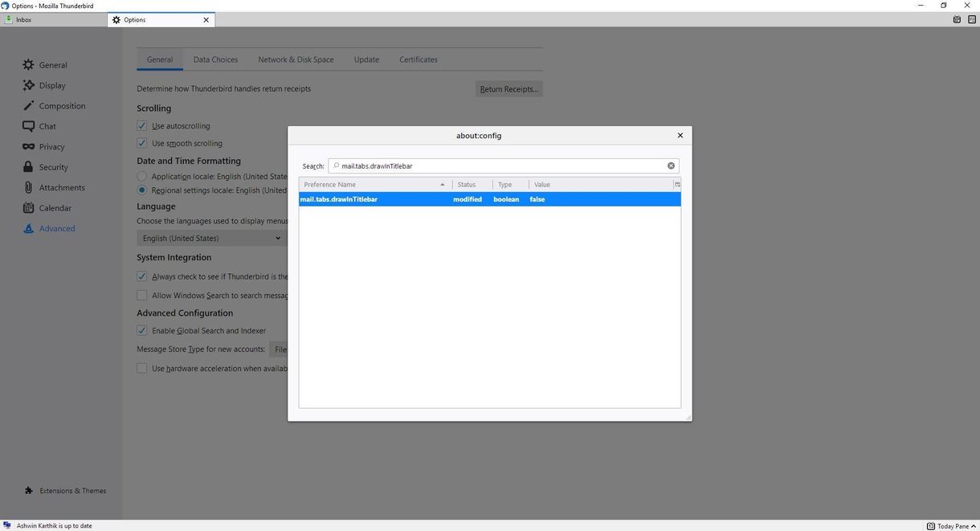Select the mail.tabs.drawInTitlebar preference row

point(490,199)
